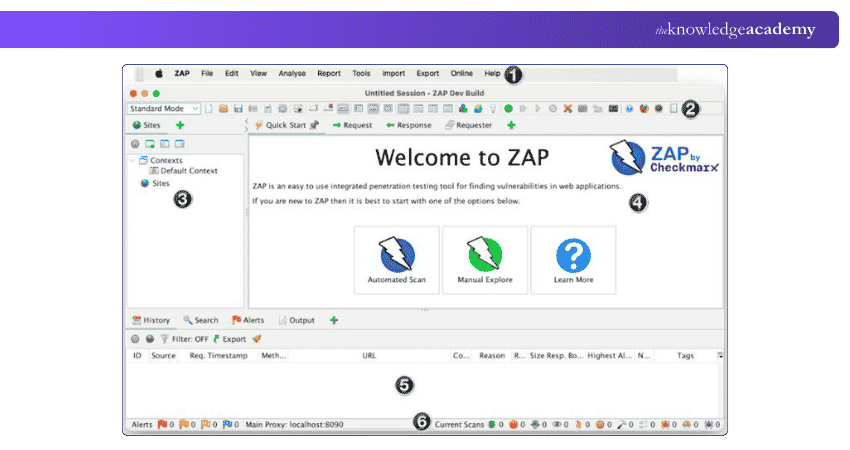Switch to the Search tab
Screen dimensions: 850x450
click(201, 320)
